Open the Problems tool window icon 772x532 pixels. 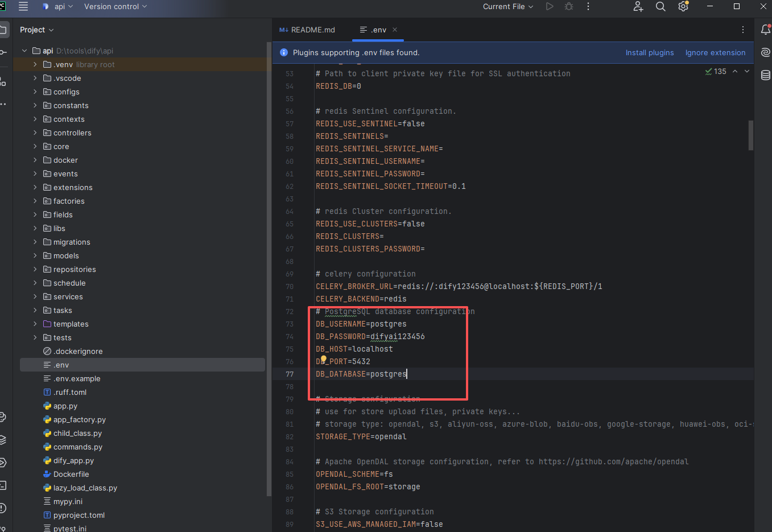click(2, 508)
